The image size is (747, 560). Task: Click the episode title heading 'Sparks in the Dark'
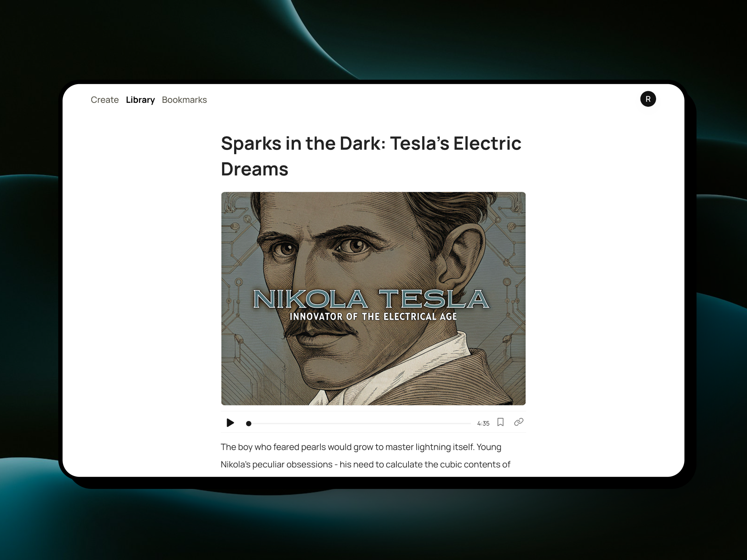click(x=371, y=156)
